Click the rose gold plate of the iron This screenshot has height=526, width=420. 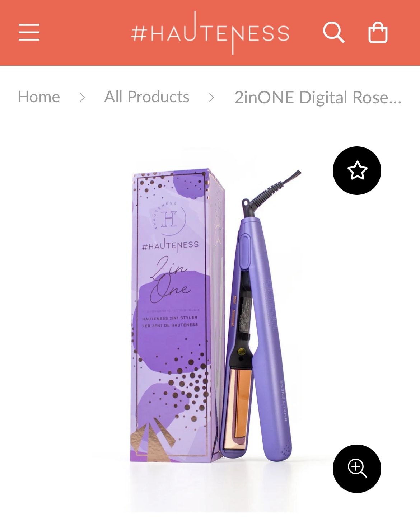tap(237, 409)
